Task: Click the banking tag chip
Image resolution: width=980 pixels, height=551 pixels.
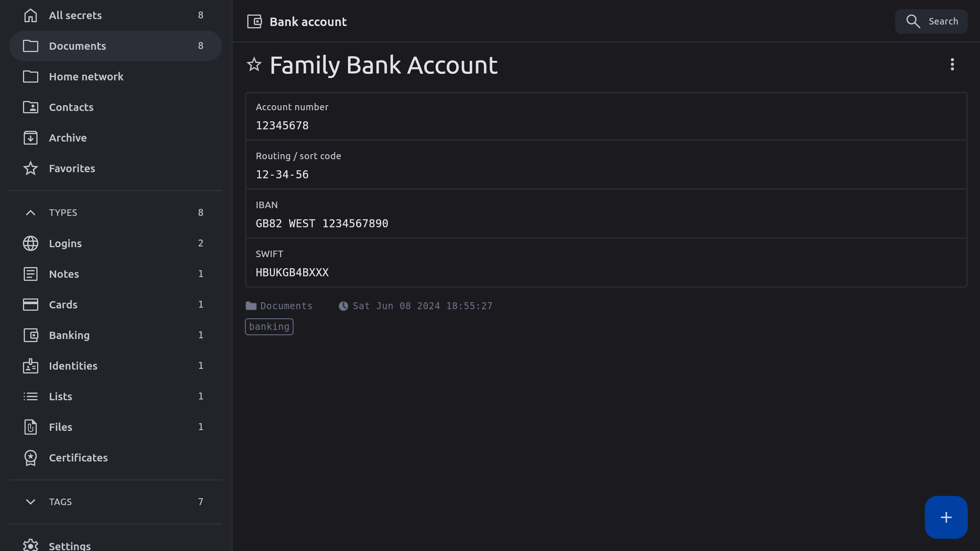Action: (x=269, y=327)
